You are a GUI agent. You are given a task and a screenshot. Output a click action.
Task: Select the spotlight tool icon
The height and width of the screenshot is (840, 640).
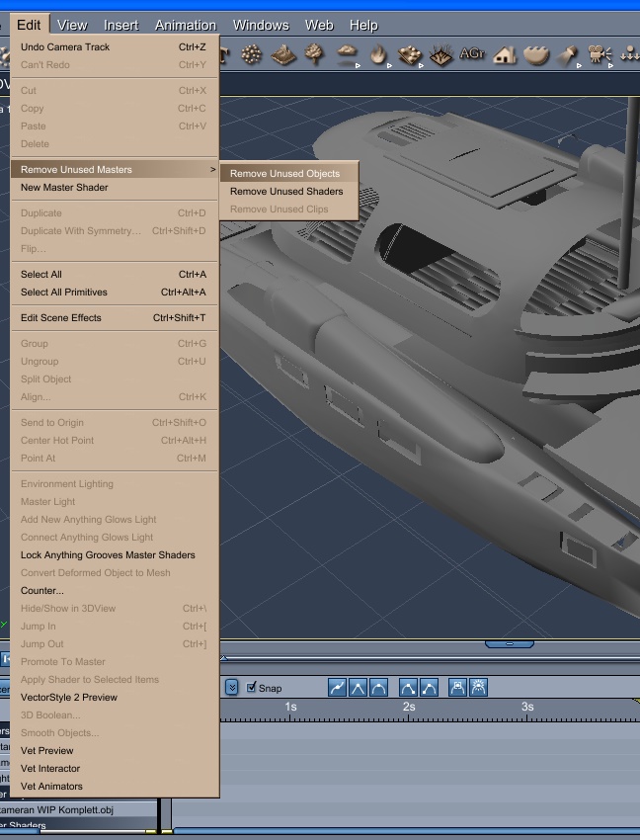[x=569, y=55]
